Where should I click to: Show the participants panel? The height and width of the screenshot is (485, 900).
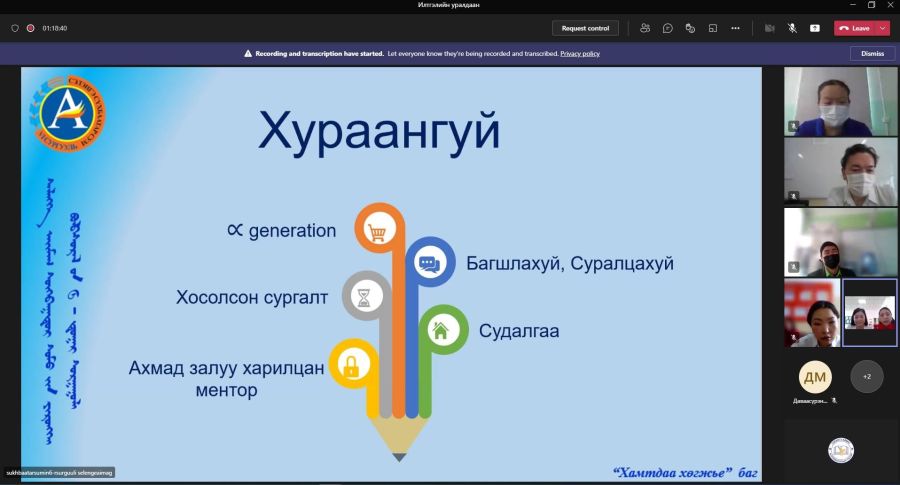pyautogui.click(x=645, y=28)
